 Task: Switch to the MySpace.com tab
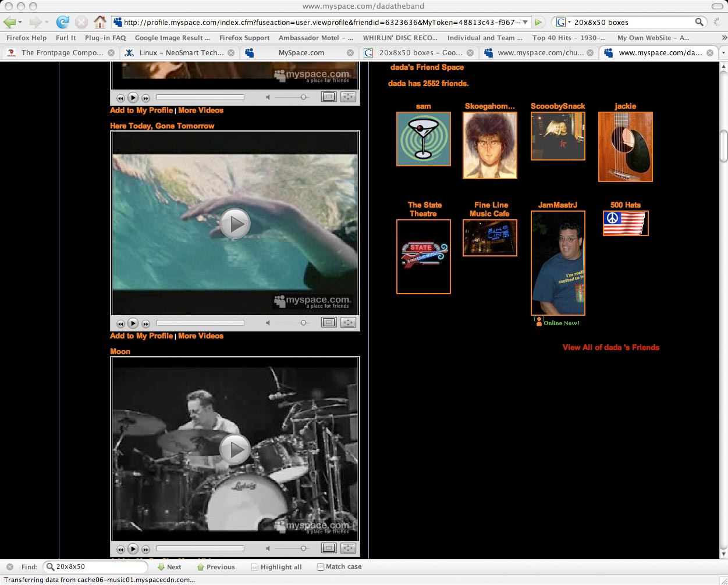coord(300,52)
